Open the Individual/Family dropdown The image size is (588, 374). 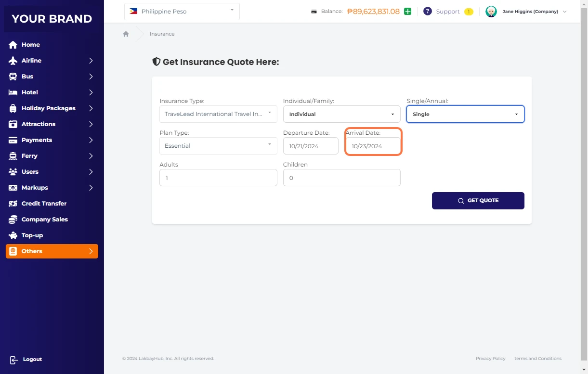341,114
